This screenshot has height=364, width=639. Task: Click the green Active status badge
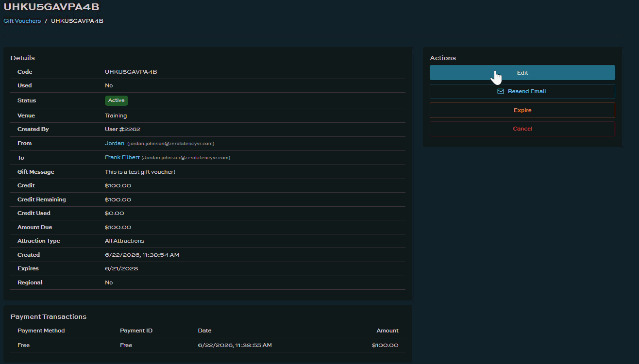pos(117,100)
